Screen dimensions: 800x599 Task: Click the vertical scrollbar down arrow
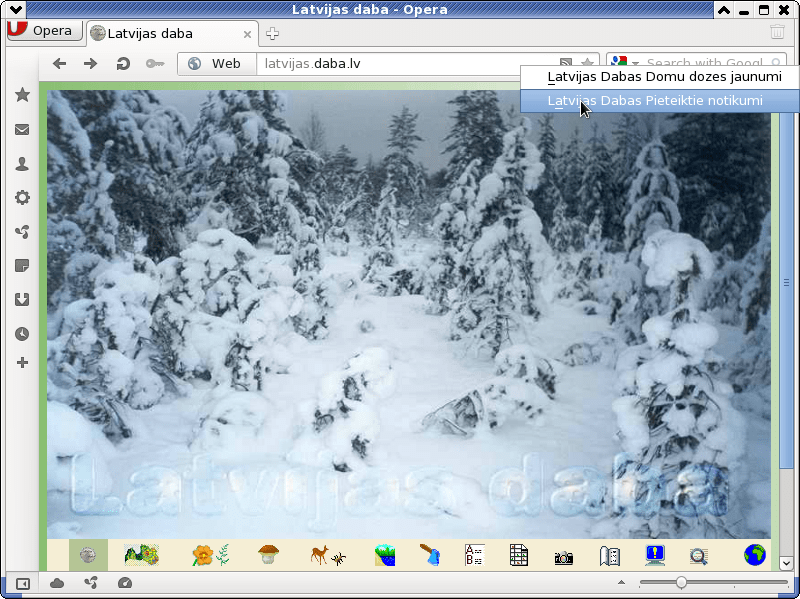(x=786, y=564)
